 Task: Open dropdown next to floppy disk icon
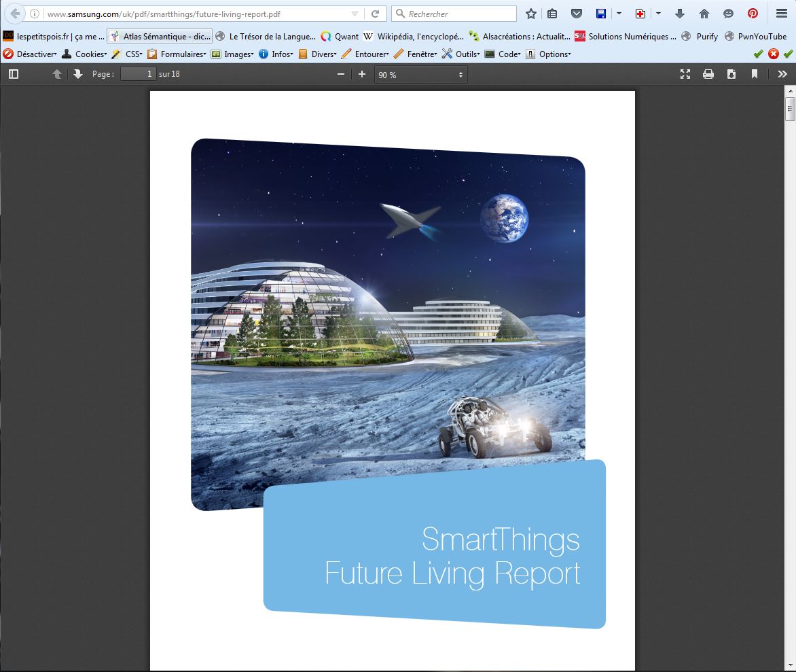click(619, 14)
